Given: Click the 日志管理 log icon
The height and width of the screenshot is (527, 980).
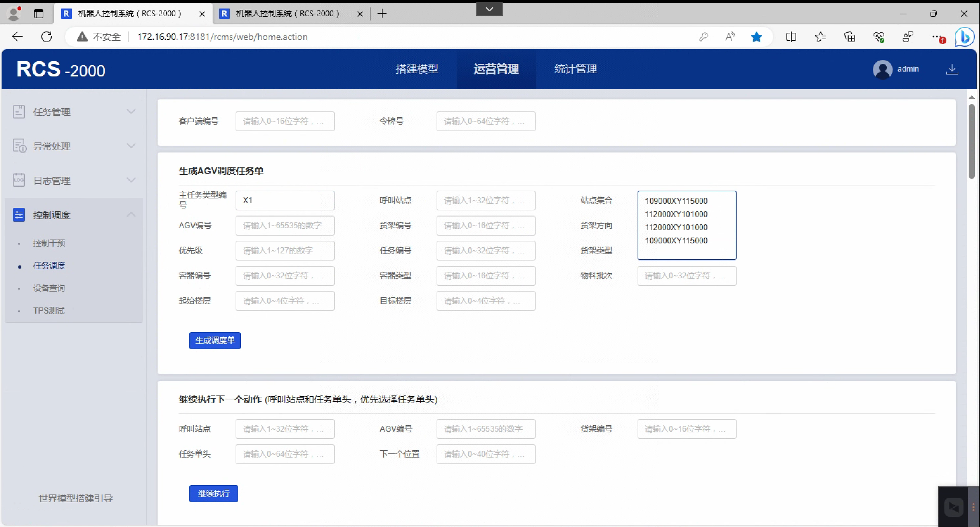Looking at the screenshot, I should click(19, 180).
